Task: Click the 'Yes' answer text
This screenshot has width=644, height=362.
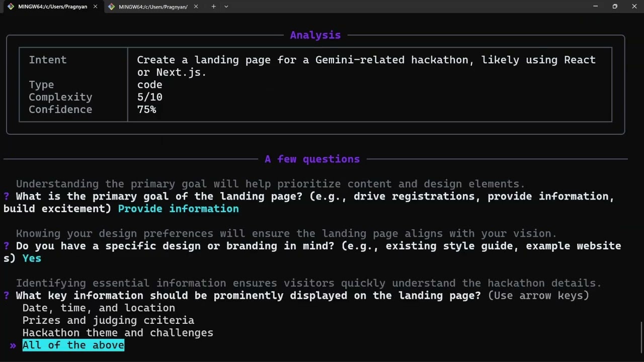Action: click(32, 258)
